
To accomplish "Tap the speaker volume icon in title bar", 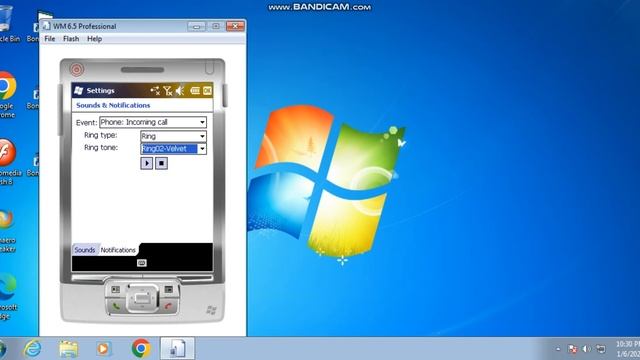I will point(180,91).
